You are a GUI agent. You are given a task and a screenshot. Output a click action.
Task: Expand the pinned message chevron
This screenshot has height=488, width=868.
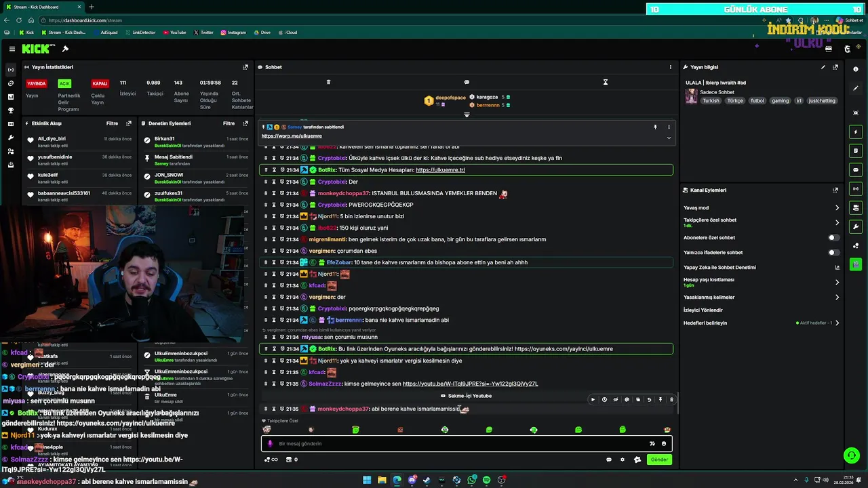pos(669,138)
